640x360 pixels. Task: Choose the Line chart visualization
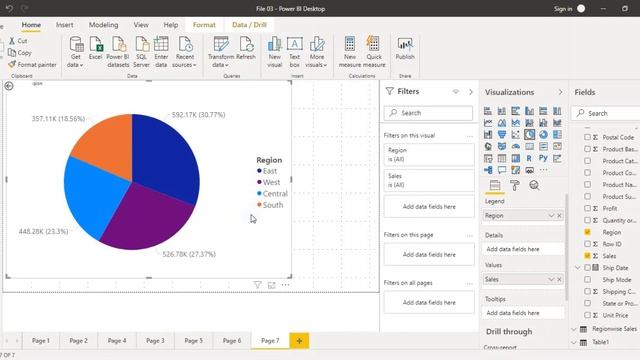[488, 123]
